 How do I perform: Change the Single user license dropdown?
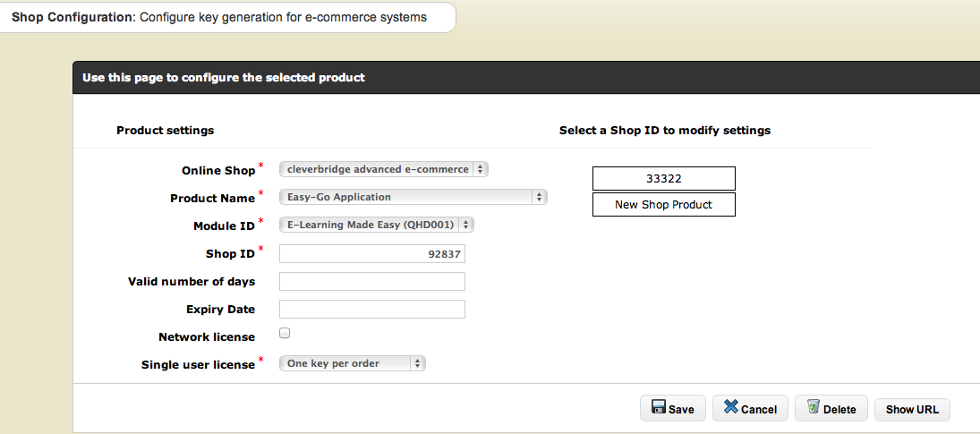(353, 363)
